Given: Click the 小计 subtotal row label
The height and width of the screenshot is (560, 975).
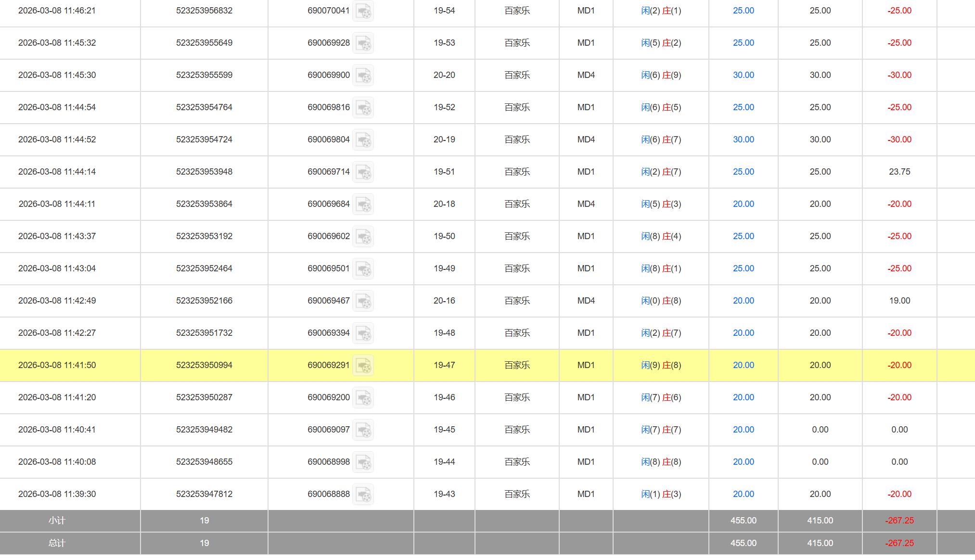Looking at the screenshot, I should 57,521.
